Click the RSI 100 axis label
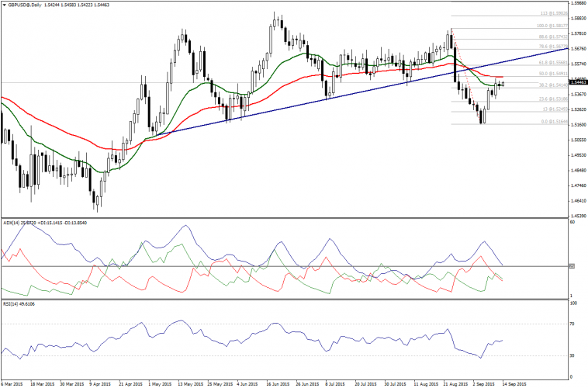 pyautogui.click(x=573, y=303)
